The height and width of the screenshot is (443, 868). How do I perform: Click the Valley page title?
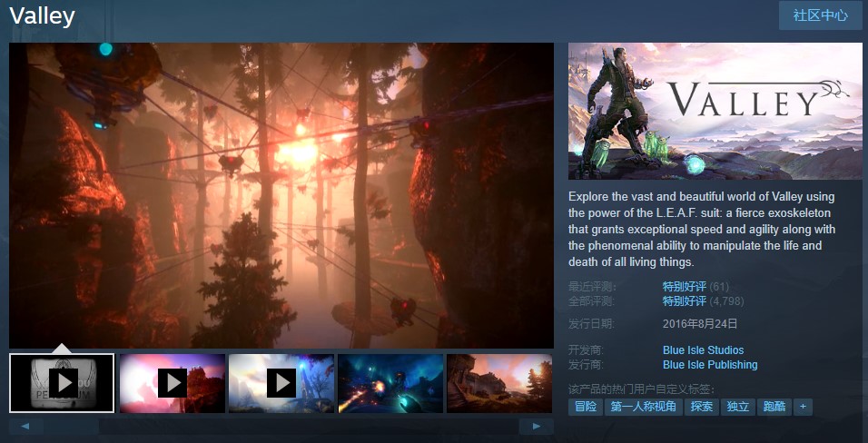pyautogui.click(x=42, y=16)
